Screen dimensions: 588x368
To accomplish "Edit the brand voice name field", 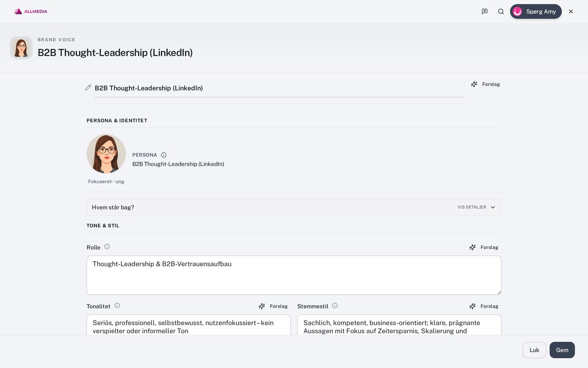I will point(279,88).
